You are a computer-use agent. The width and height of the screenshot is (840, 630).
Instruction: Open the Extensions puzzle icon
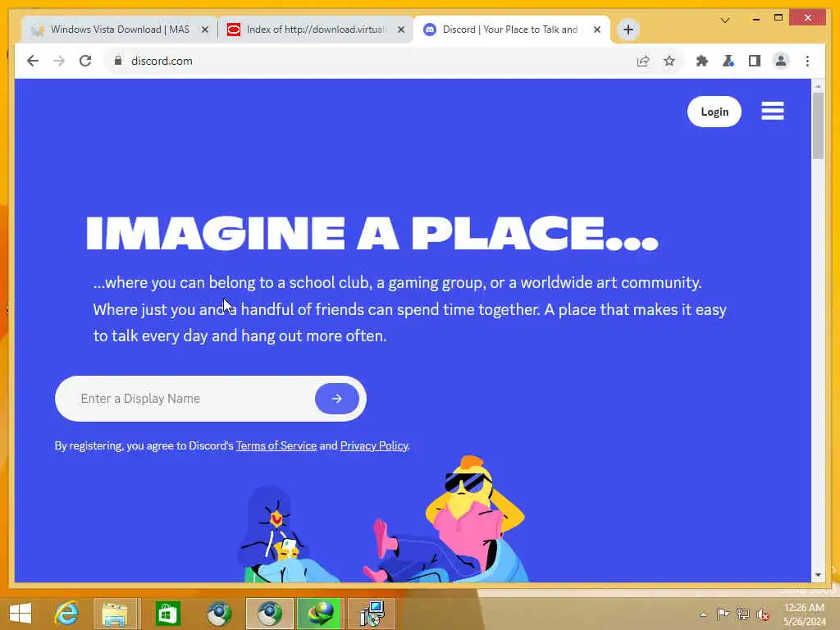click(702, 61)
